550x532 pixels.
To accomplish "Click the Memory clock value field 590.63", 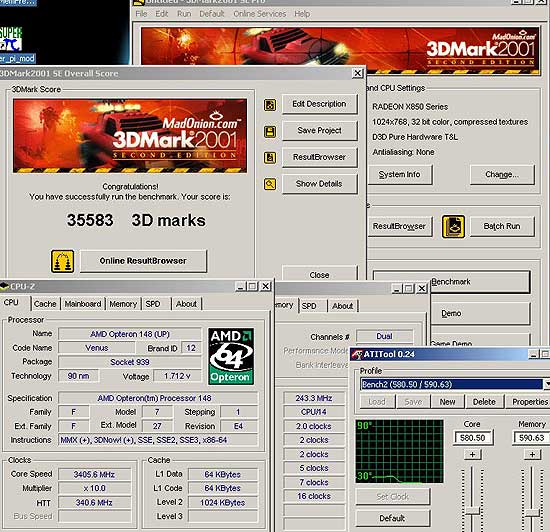I will [x=532, y=438].
